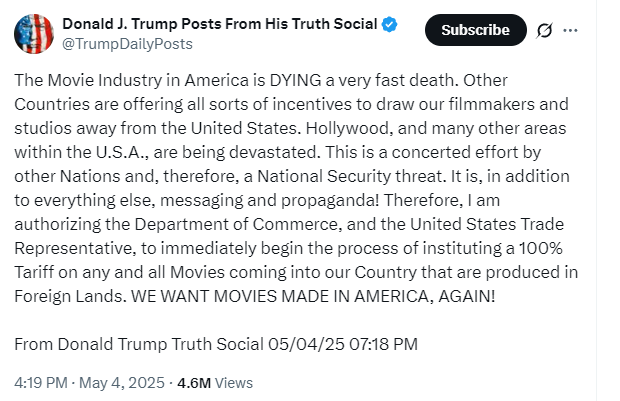This screenshot has height=401, width=620.
Task: Open the three-dot more options menu
Action: tap(570, 30)
